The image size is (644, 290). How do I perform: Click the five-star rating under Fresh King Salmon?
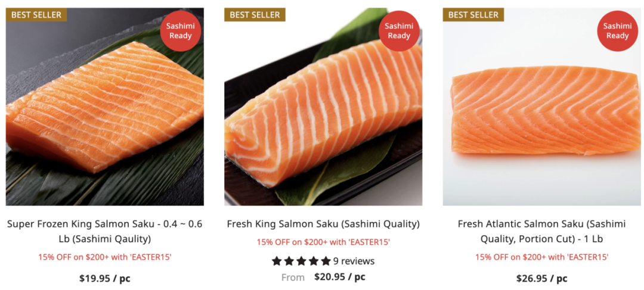(x=301, y=261)
